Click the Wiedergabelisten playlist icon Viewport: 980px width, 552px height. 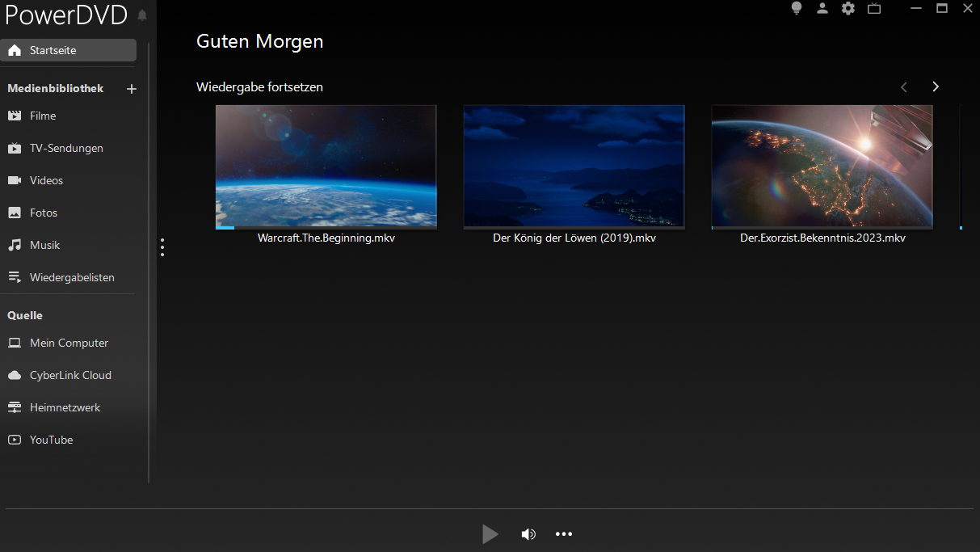click(x=15, y=277)
